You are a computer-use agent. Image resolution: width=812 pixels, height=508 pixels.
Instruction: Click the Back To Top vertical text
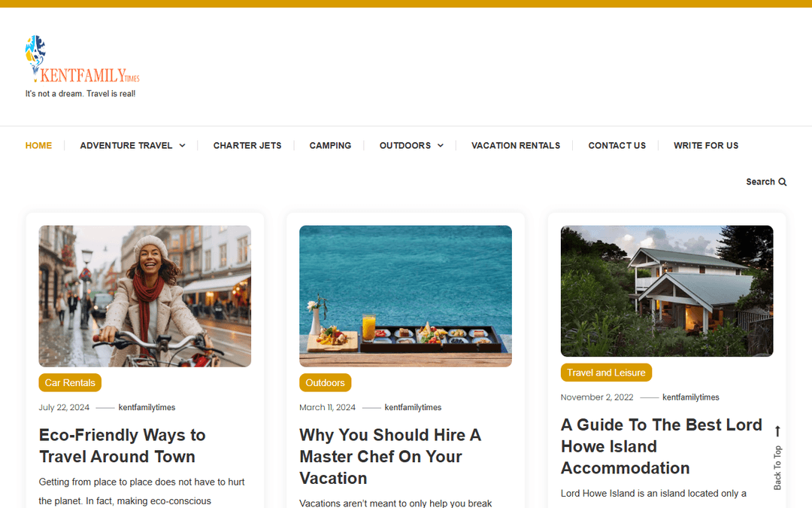tap(777, 467)
